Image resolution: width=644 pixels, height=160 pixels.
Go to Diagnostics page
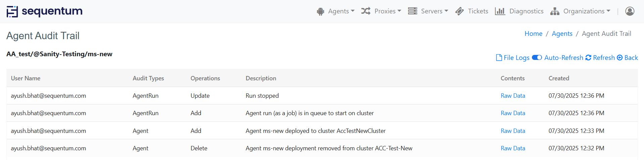526,11
